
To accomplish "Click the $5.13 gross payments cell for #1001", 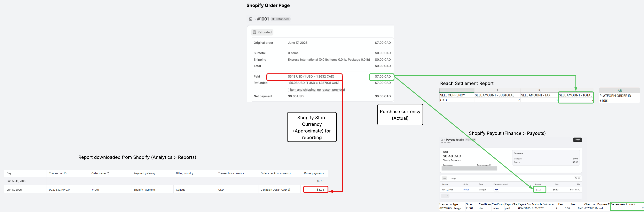I will (x=321, y=190).
